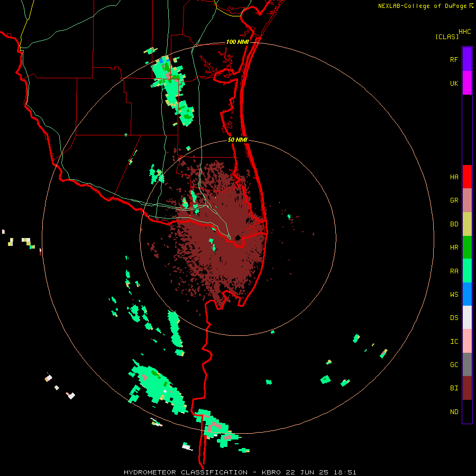Click the BI dark red legend swatch
Viewport: 476px width, 476px height.
pos(467,388)
